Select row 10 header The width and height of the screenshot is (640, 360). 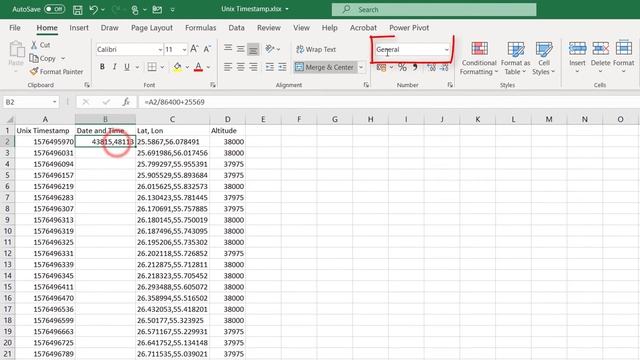(7, 231)
